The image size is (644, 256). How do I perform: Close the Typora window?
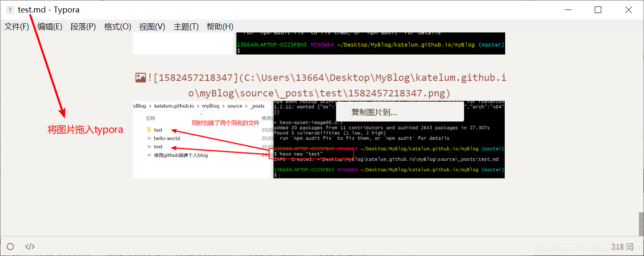628,10
